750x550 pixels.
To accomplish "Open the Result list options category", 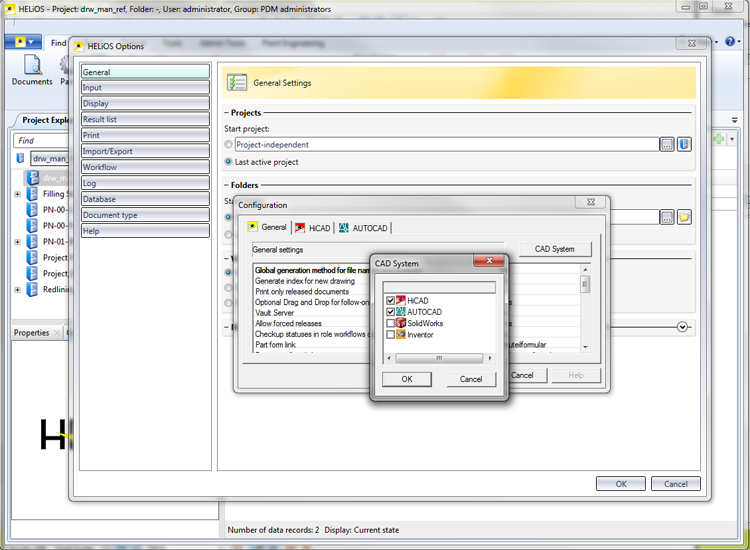I will click(x=145, y=120).
